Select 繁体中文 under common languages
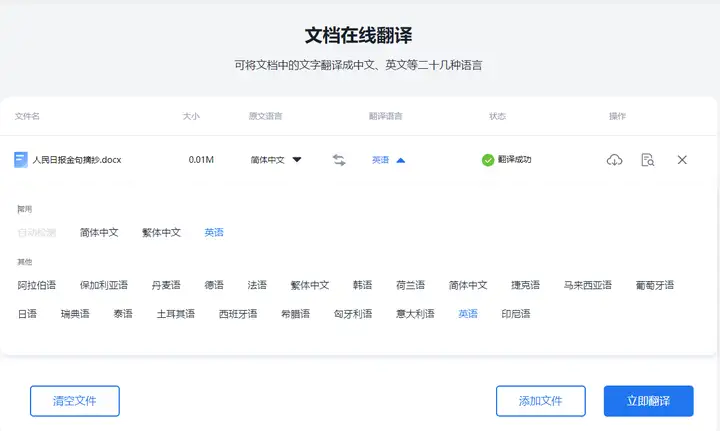 [161, 232]
